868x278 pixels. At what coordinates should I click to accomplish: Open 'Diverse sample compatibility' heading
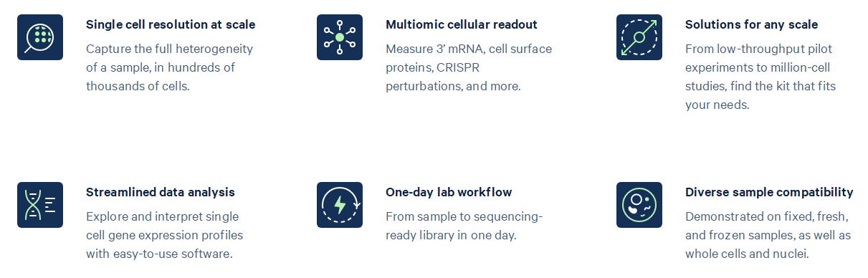point(769,192)
